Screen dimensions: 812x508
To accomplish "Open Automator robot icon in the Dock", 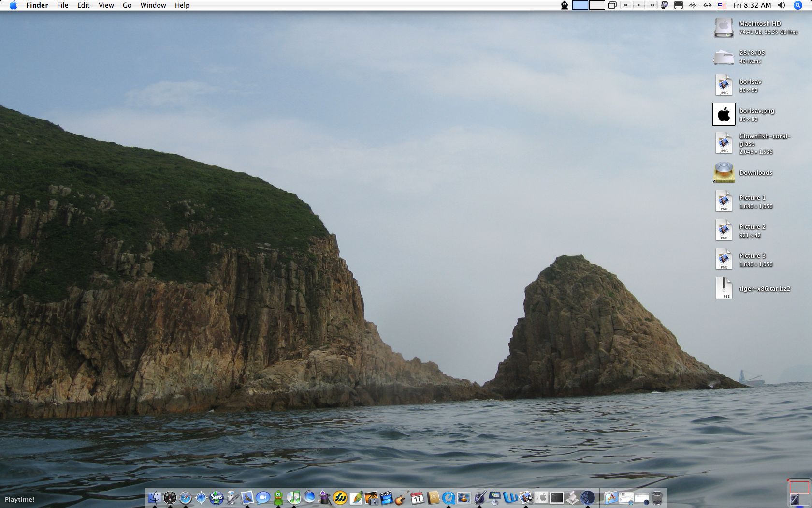I will (x=232, y=497).
